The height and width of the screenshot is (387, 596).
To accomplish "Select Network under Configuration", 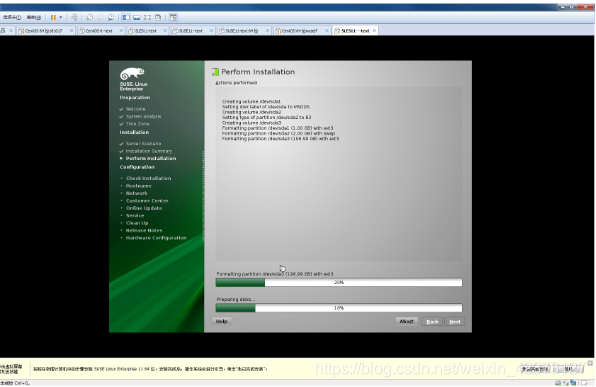I will (x=136, y=194).
